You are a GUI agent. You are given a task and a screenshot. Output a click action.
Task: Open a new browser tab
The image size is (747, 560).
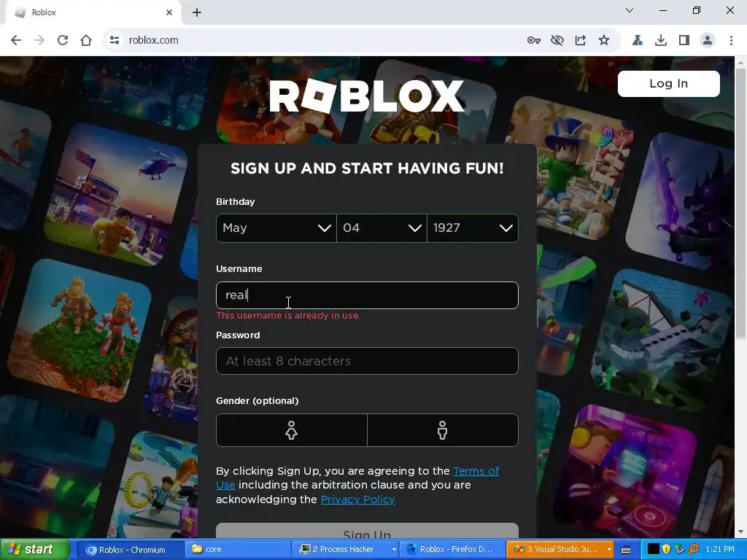(x=197, y=12)
